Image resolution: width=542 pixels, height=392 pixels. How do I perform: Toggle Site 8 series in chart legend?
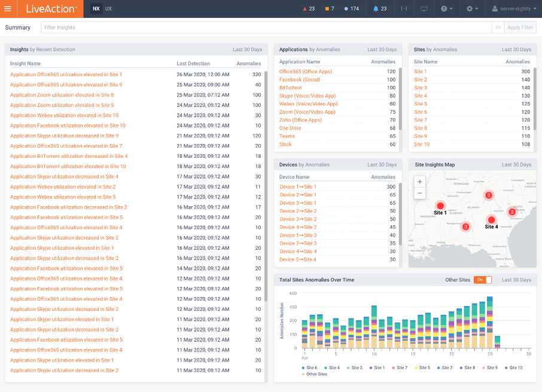[x=467, y=367]
